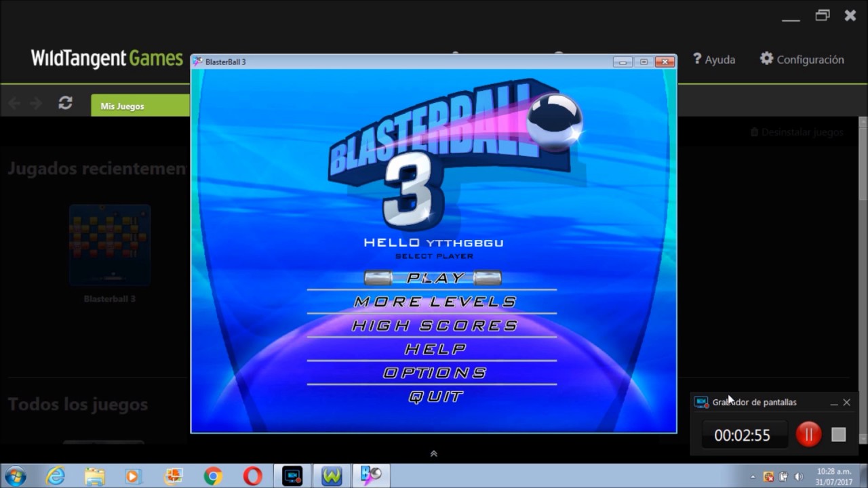868x488 pixels.
Task: Click the WildTangent Games logo
Action: (x=106, y=59)
